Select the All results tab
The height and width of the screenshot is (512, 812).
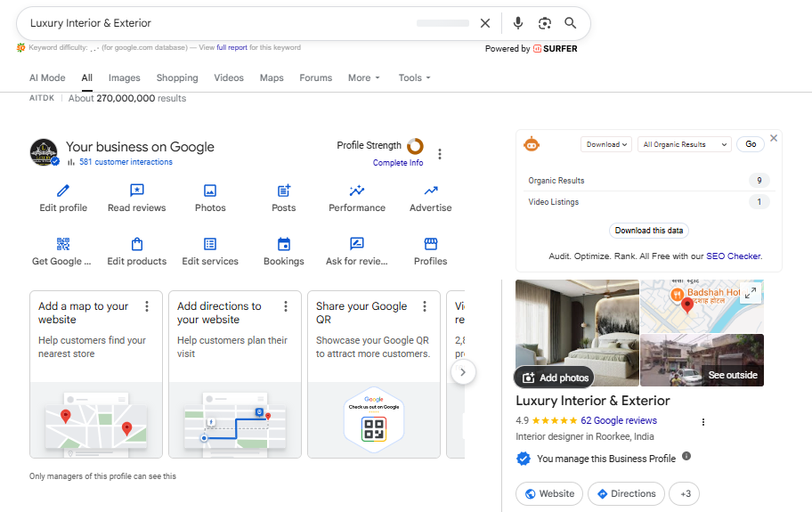[87, 77]
